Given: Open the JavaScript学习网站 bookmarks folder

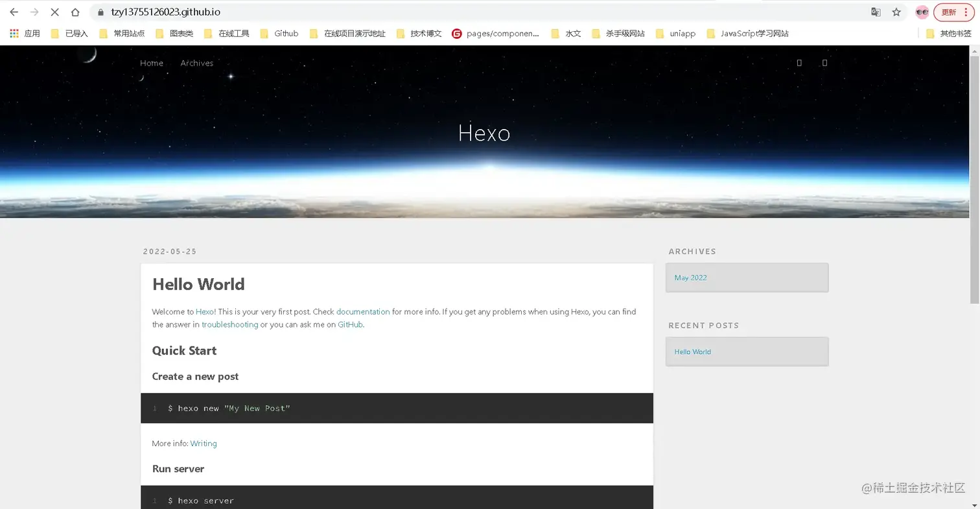Looking at the screenshot, I should click(x=747, y=33).
